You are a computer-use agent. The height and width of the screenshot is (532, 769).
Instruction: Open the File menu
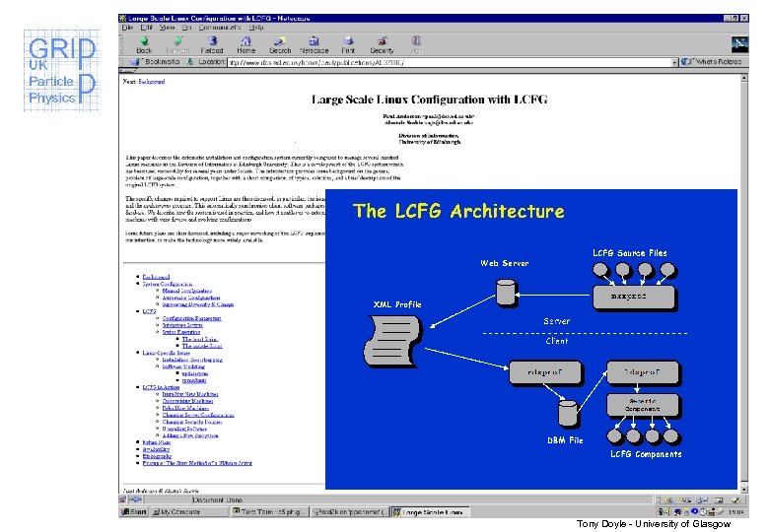click(x=127, y=28)
